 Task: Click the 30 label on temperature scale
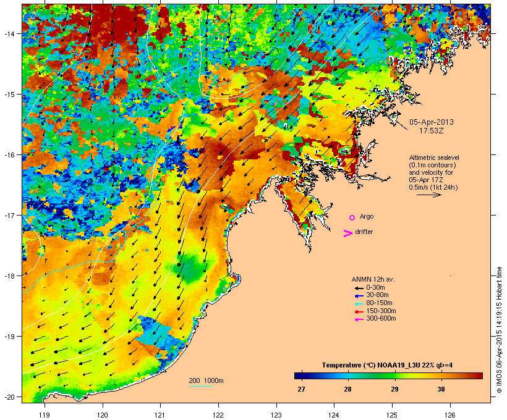tap(441, 389)
